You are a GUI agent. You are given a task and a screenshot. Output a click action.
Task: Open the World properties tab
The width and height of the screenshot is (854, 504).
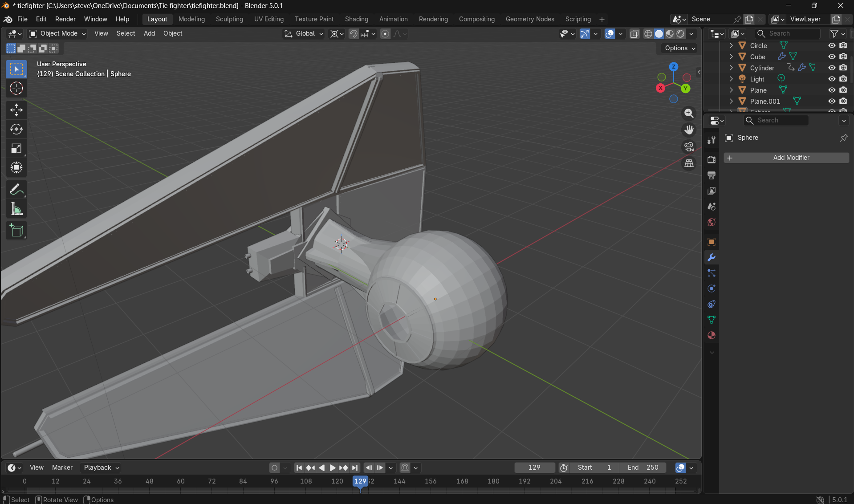tap(712, 222)
